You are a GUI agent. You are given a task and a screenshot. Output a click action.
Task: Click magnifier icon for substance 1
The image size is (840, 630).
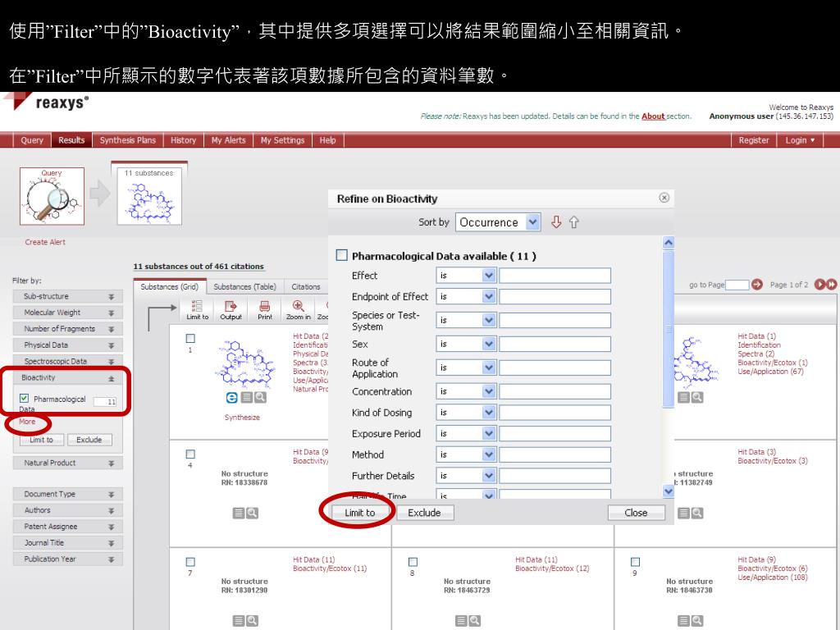point(260,398)
